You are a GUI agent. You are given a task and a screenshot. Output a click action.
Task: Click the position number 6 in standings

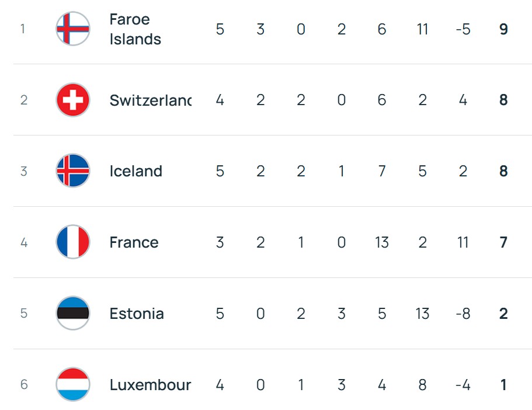tap(23, 385)
